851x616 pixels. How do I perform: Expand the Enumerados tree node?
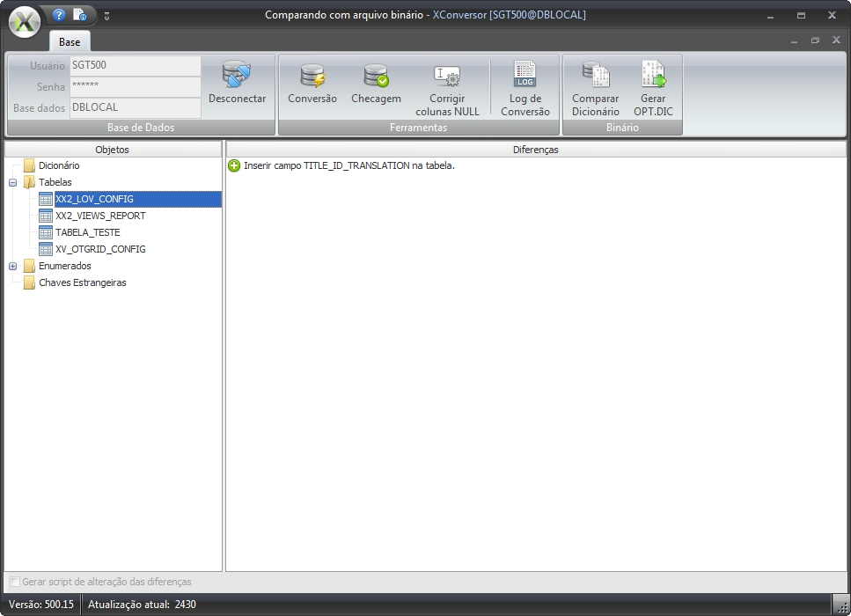[x=13, y=266]
